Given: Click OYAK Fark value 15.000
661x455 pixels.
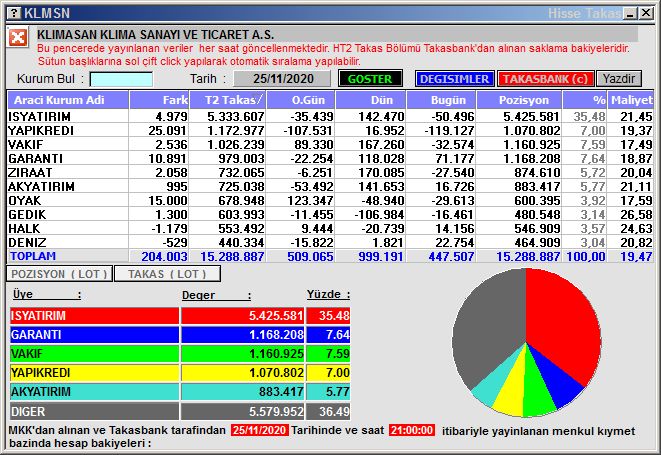Looking at the screenshot, I should tap(168, 200).
